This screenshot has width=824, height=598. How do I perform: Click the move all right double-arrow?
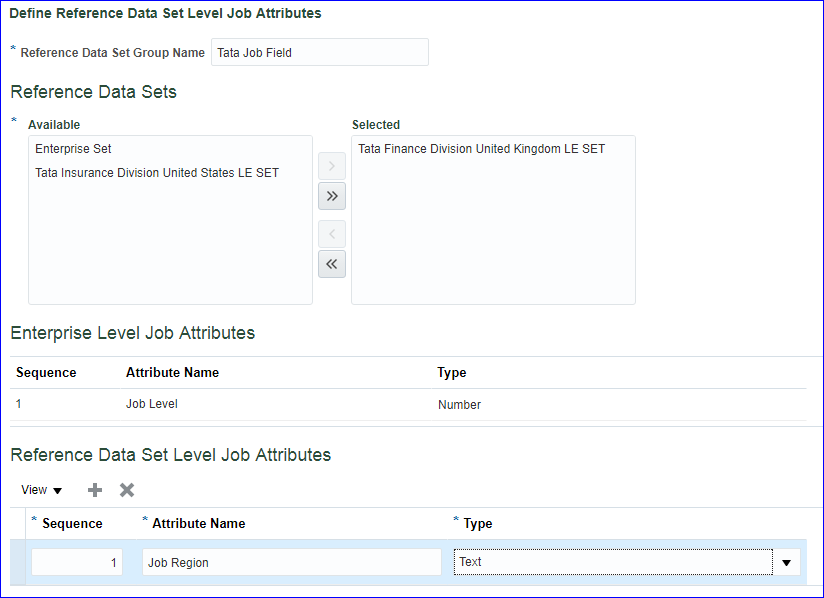pyautogui.click(x=332, y=196)
